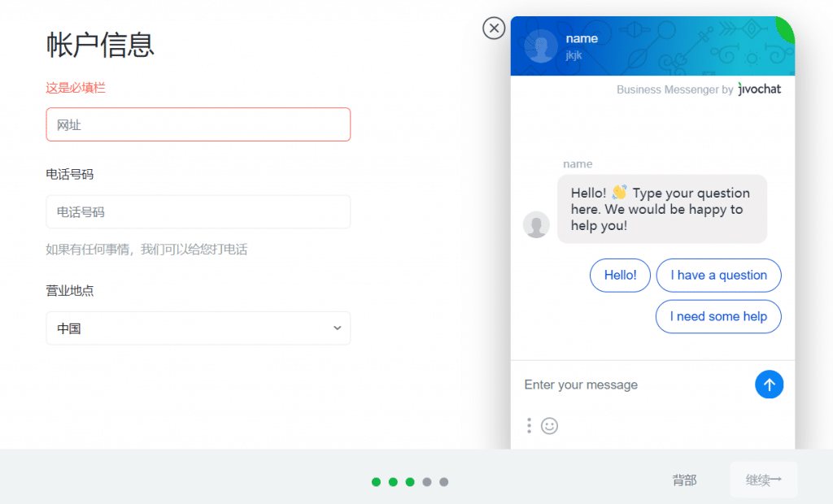Expand the 营业地点 country dropdown
The width and height of the screenshot is (833, 504).
pos(198,328)
